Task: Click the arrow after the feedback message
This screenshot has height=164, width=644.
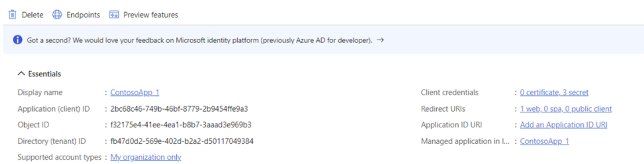Action: point(380,40)
